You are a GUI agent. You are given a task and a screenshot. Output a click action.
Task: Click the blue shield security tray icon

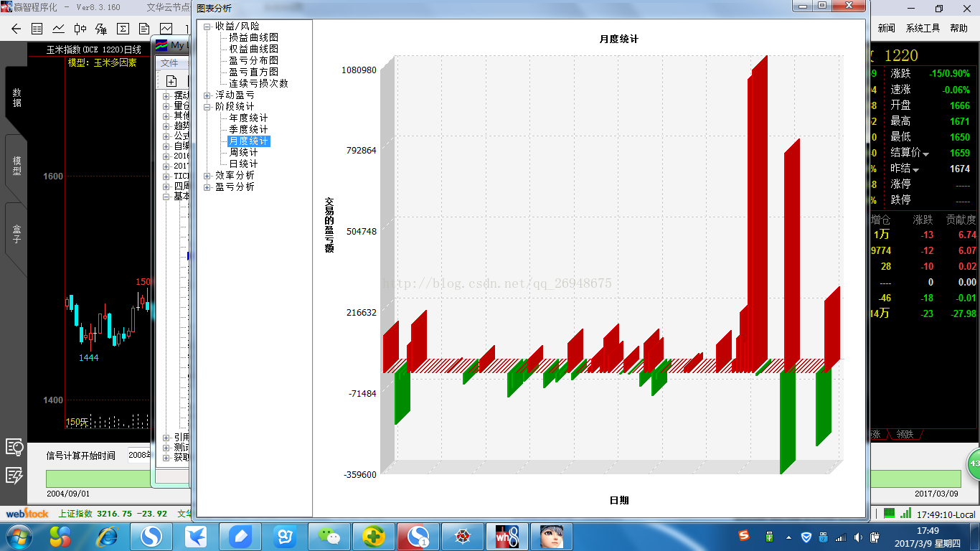(806, 537)
